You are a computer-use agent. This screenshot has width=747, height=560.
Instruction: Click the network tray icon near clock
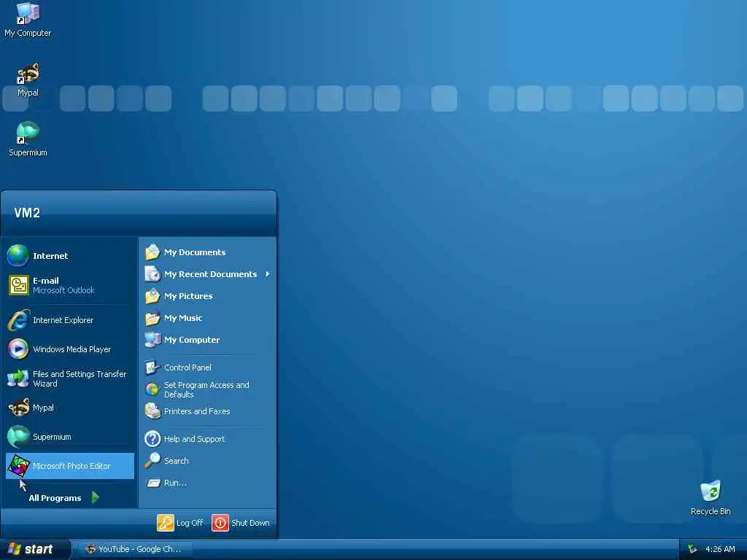(x=692, y=549)
